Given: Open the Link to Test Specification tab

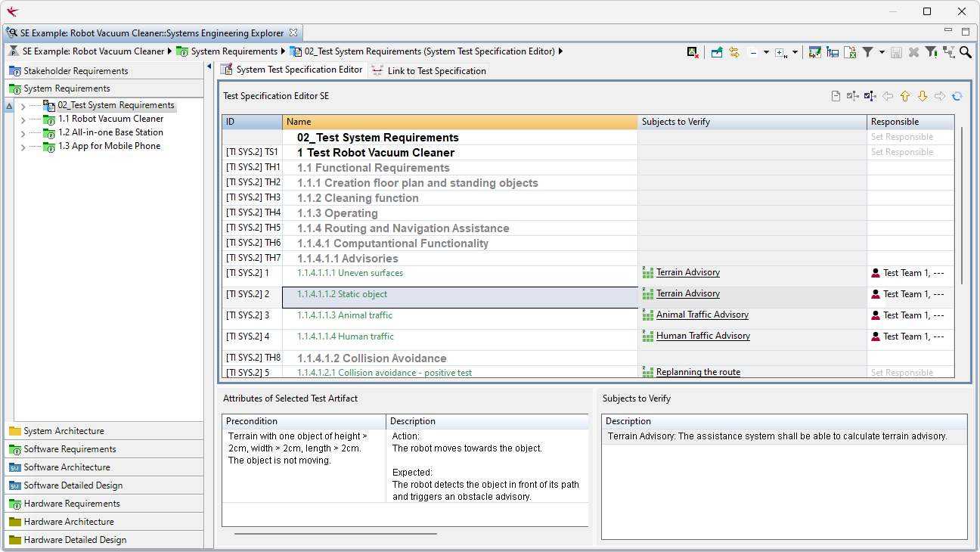Looking at the screenshot, I should pyautogui.click(x=429, y=70).
